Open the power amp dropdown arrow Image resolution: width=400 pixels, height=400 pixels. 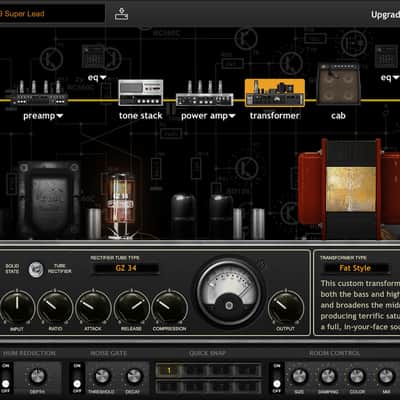click(x=232, y=116)
